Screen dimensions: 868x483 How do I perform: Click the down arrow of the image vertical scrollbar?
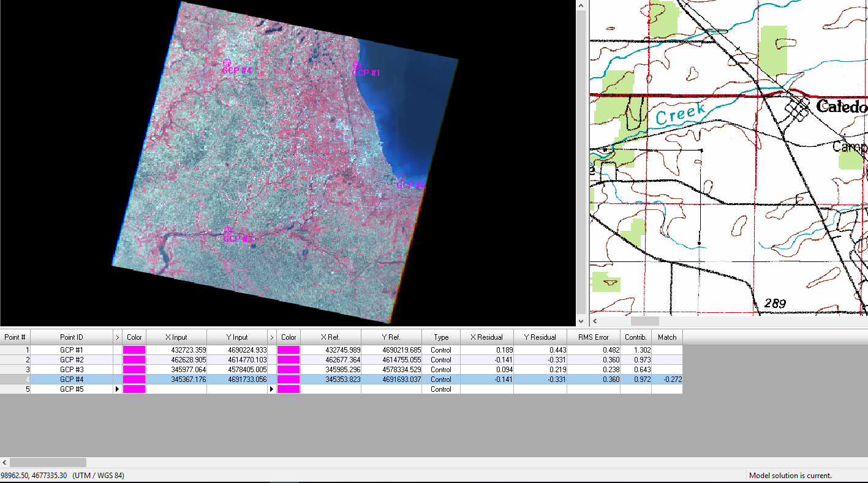(x=581, y=321)
